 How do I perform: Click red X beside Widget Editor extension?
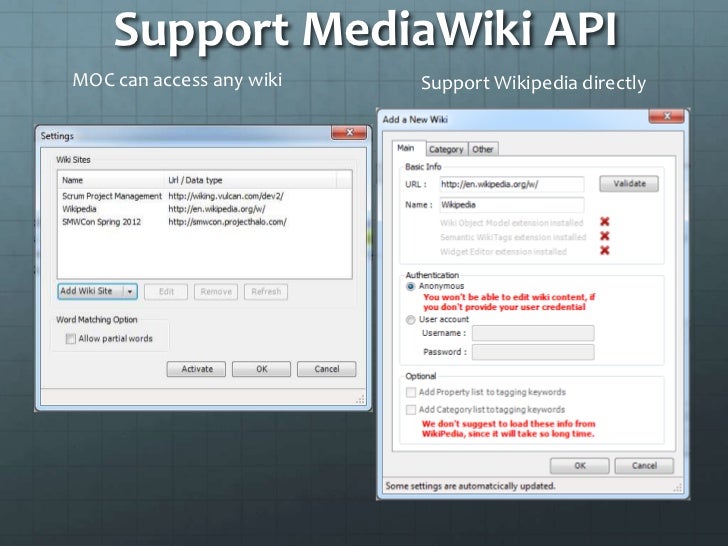tap(604, 251)
